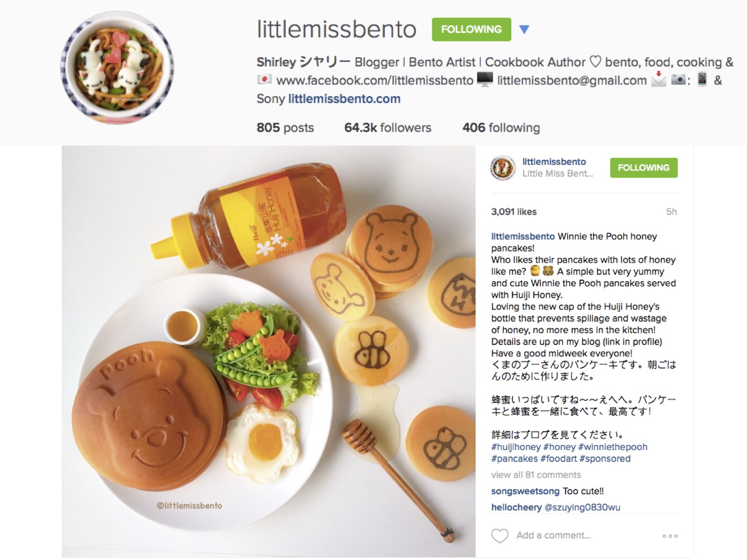747x560 pixels.
Task: Open the #winniethepooh hashtag
Action: click(x=613, y=447)
